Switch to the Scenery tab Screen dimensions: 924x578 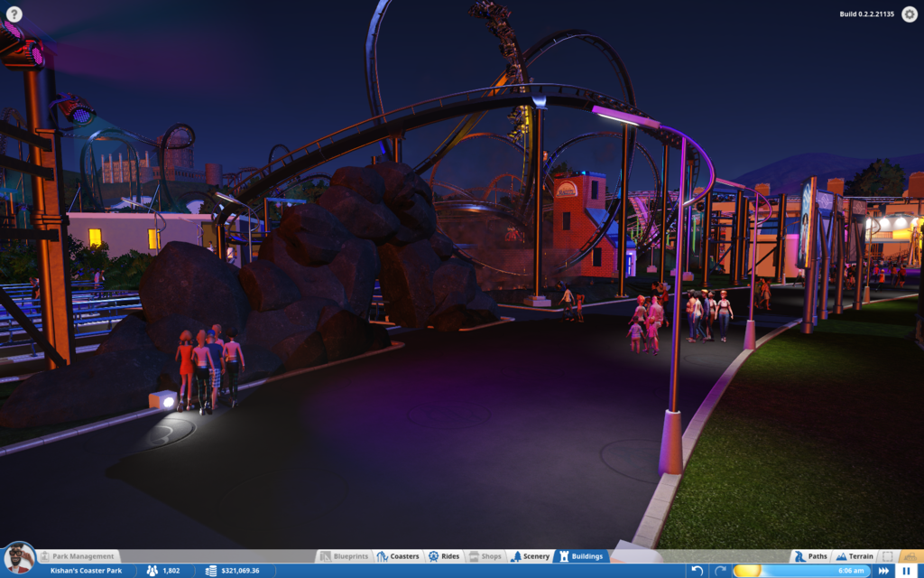531,556
